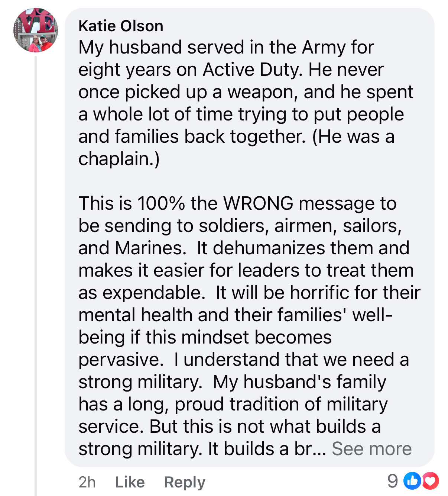This screenshot has width=448, height=496.
Task: Click the red heart reaction icon
Action: pyautogui.click(x=430, y=481)
